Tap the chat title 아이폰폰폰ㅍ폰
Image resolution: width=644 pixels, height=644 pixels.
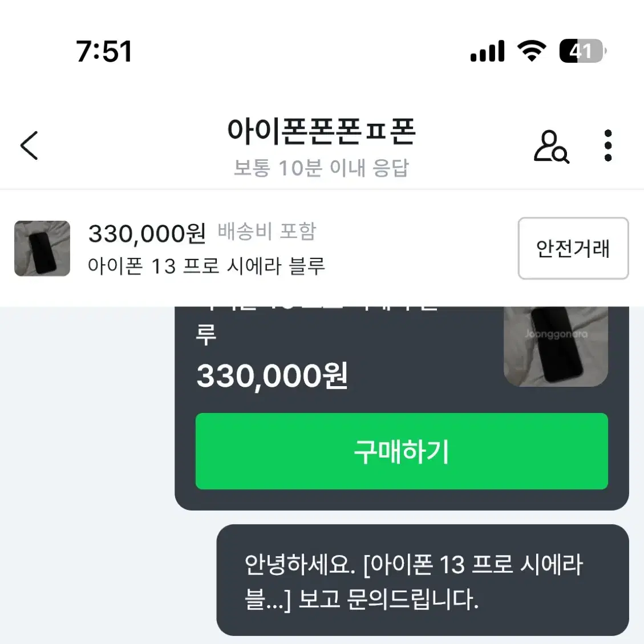321,132
